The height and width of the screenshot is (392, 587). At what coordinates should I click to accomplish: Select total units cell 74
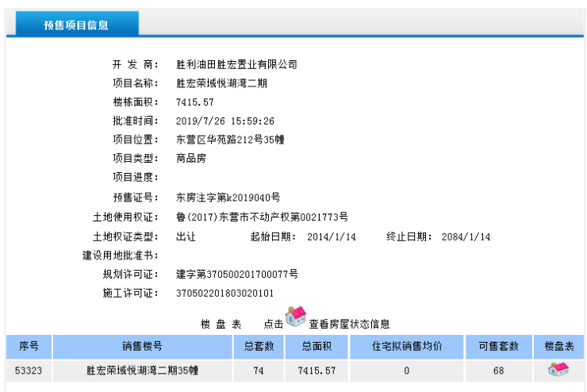pos(259,371)
